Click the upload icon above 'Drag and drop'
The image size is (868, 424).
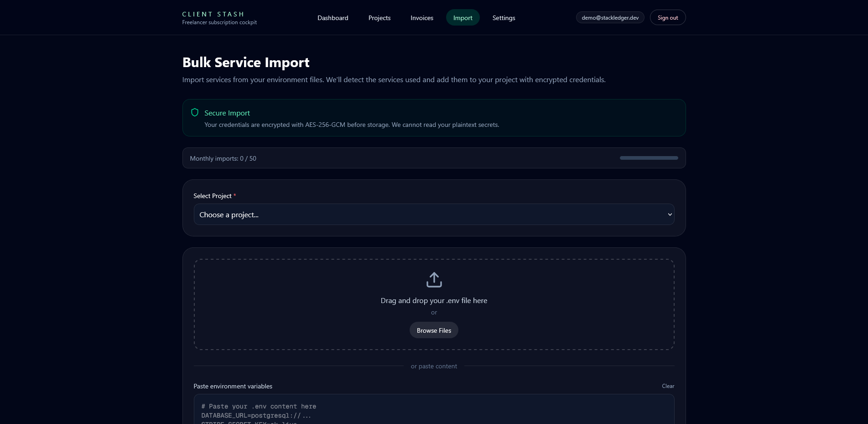(434, 279)
